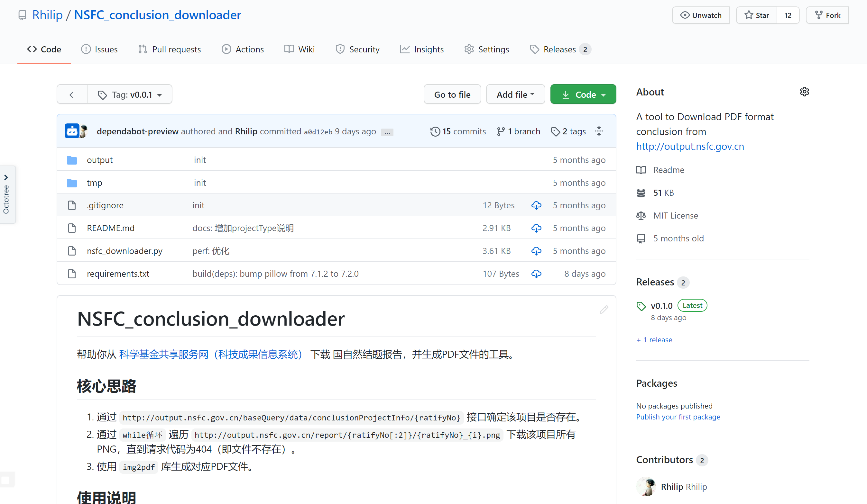Click the Go to file button
This screenshot has height=504, width=867.
[x=452, y=94]
